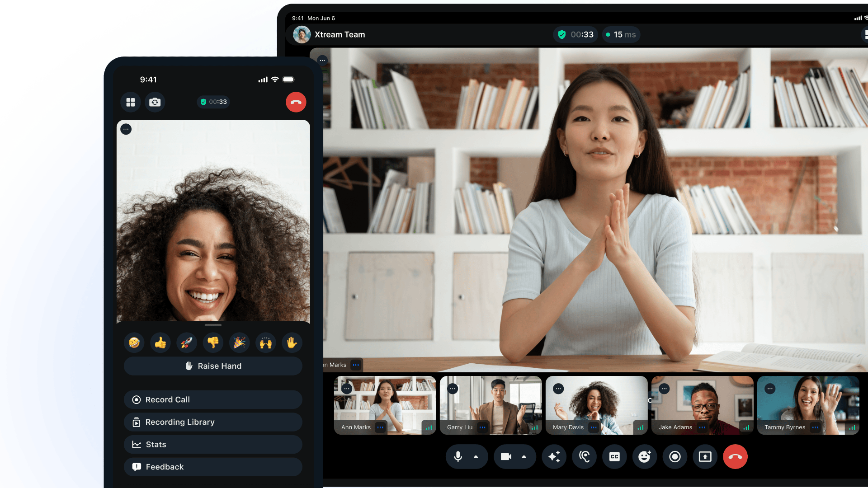Open Mary Davis's tile options menu
Image resolution: width=868 pixels, height=488 pixels.
pos(558,389)
